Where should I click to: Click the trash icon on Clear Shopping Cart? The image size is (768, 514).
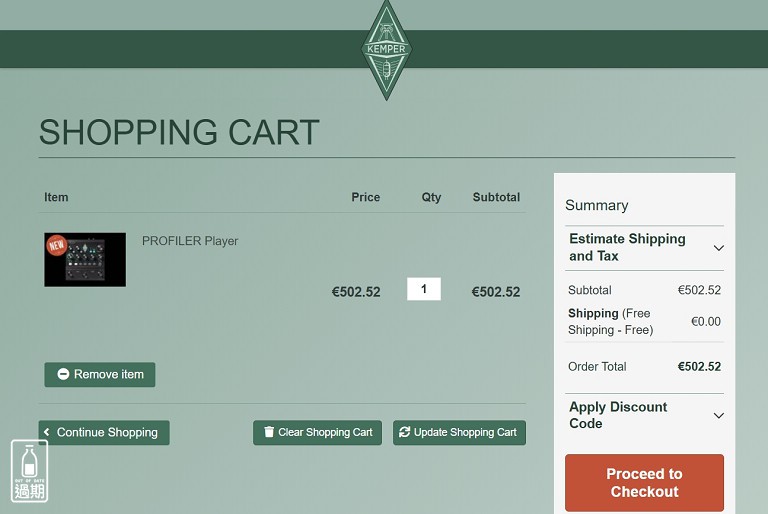point(268,432)
